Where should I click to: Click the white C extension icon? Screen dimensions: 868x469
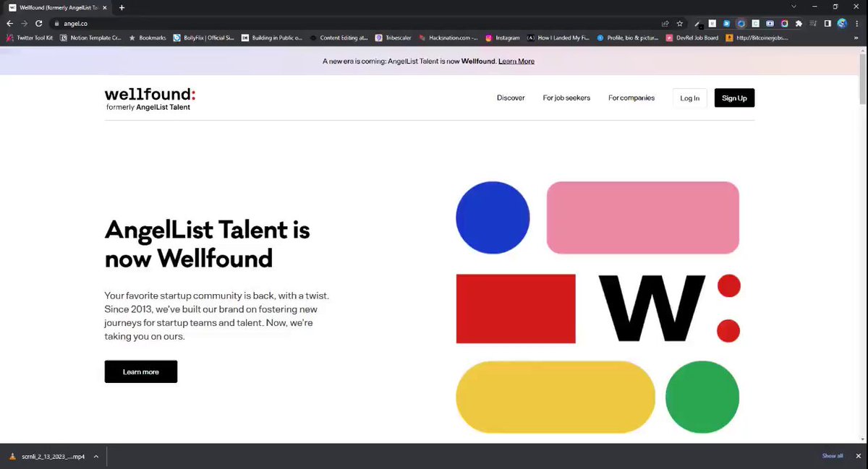point(755,23)
